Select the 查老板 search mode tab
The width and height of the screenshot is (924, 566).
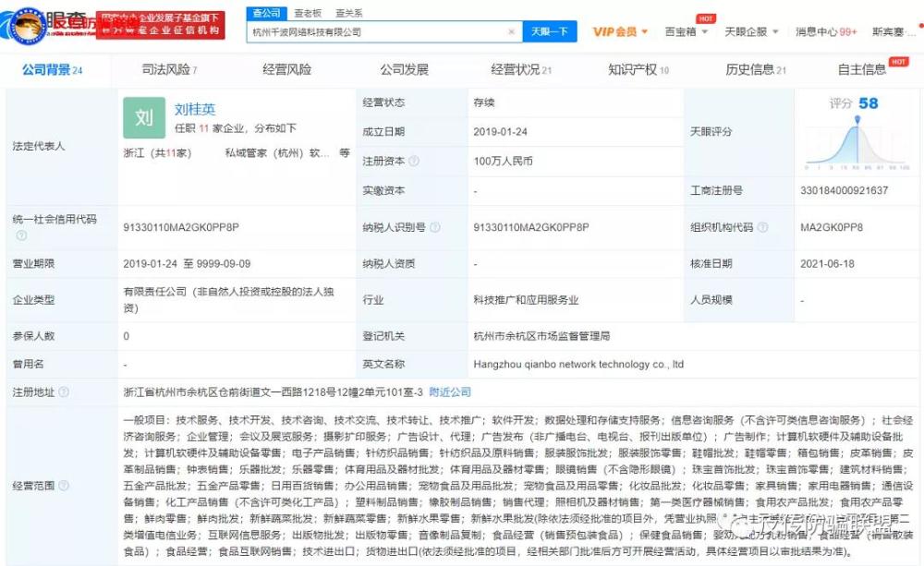click(308, 13)
